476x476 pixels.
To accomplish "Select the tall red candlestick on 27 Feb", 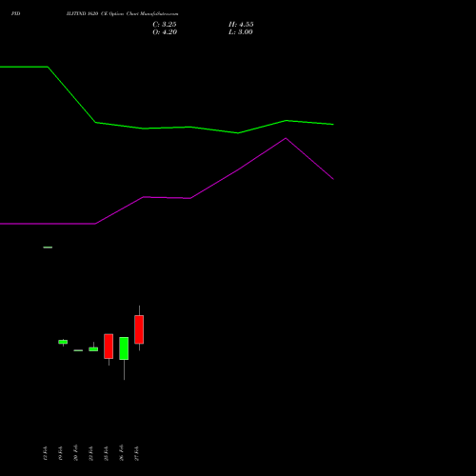I will (x=139, y=329).
